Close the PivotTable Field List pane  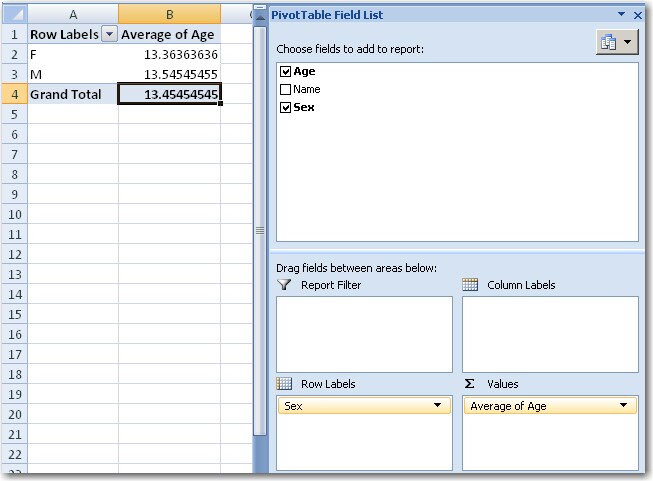tap(638, 15)
